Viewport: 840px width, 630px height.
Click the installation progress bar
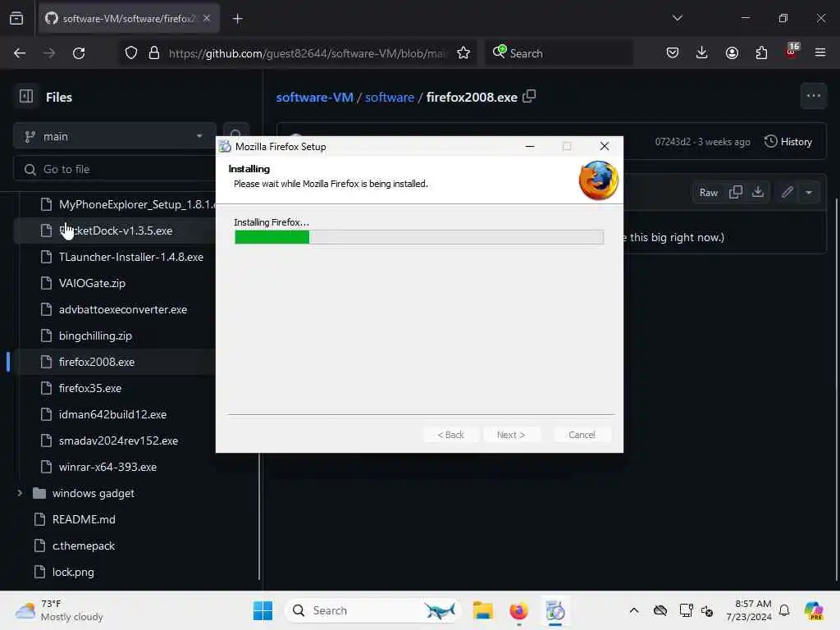[419, 237]
